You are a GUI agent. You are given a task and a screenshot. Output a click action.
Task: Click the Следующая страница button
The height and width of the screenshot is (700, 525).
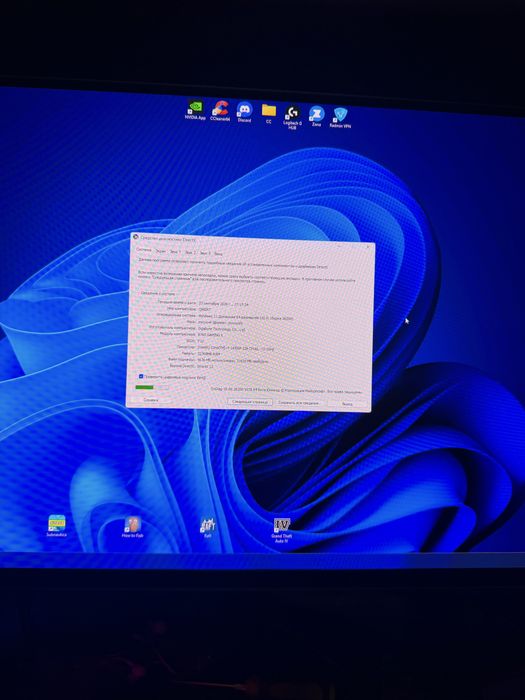tap(250, 402)
